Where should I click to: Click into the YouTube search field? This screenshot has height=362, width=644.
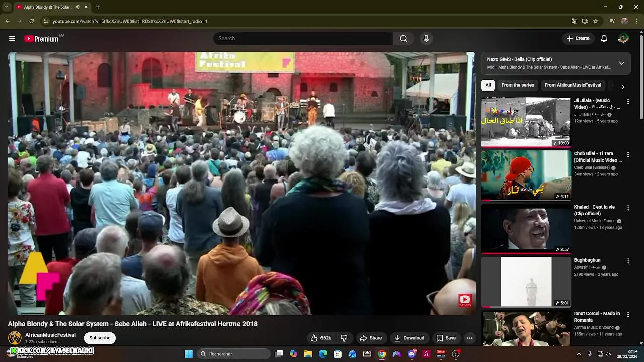[303, 38]
